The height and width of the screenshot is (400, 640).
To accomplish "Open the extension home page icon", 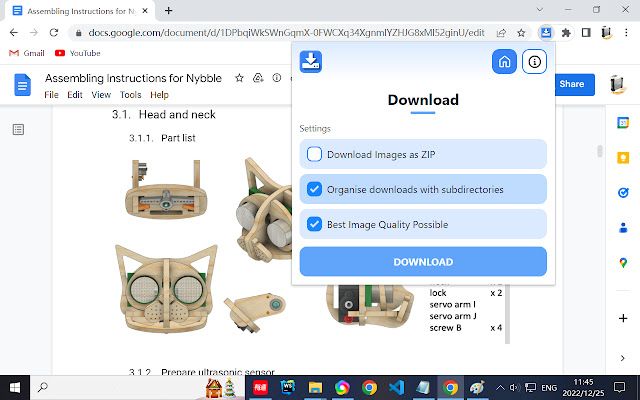I will 504,62.
